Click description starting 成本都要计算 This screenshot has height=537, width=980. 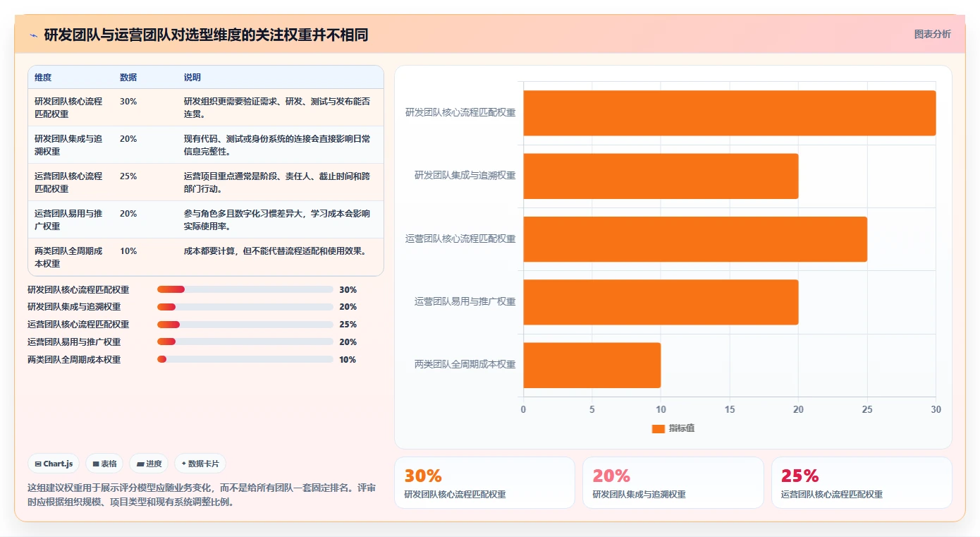point(275,251)
